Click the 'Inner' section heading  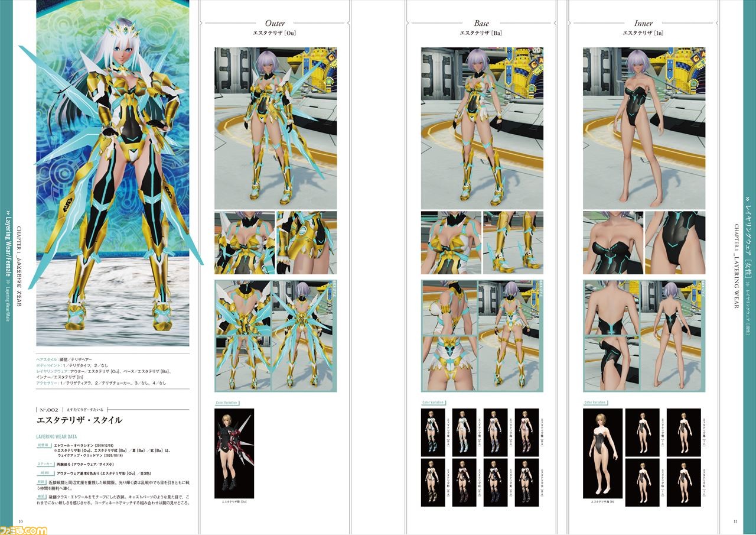pyautogui.click(x=643, y=23)
